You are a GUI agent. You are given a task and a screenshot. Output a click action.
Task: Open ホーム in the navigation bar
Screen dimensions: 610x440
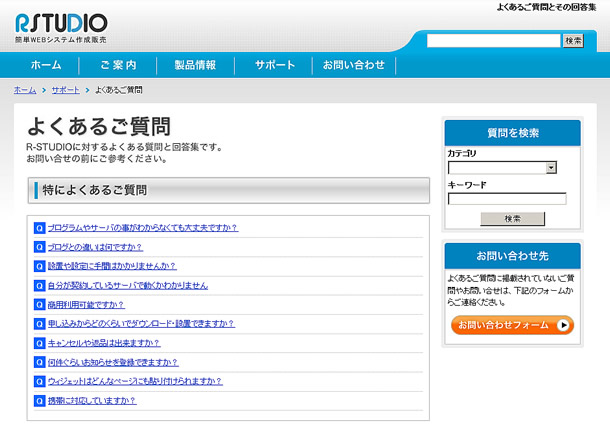point(46,65)
